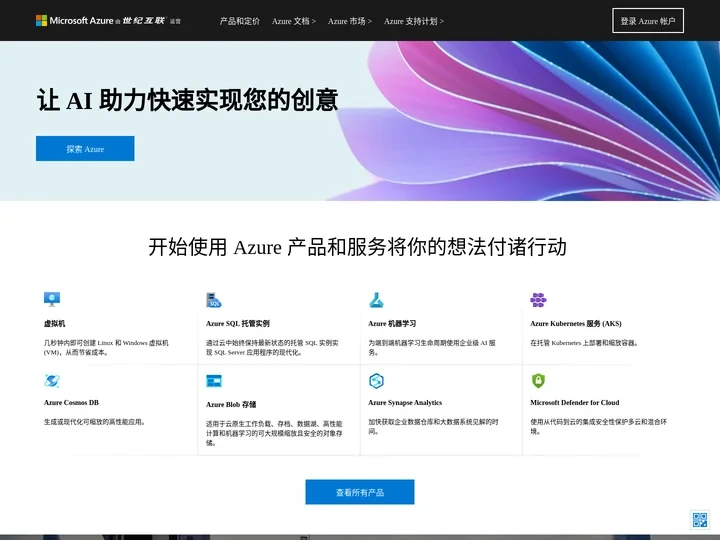Expand the Azure 文档 menu

[294, 21]
